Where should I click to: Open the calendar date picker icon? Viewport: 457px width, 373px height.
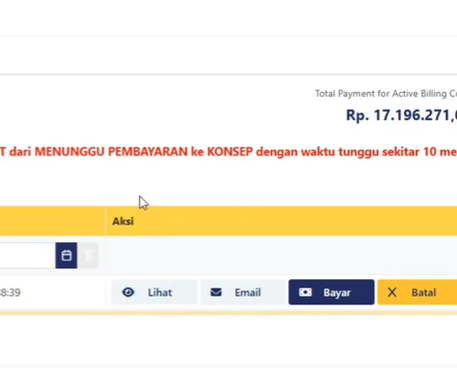tap(66, 255)
